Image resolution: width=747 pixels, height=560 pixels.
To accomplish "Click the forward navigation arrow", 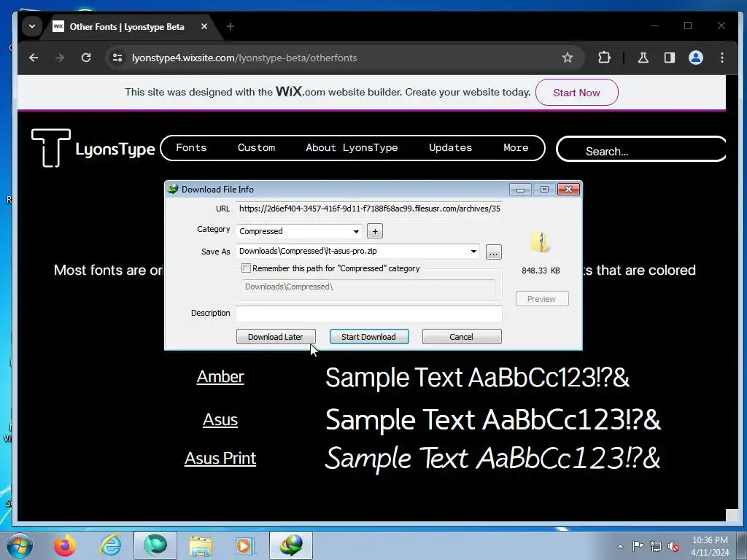I will click(60, 58).
